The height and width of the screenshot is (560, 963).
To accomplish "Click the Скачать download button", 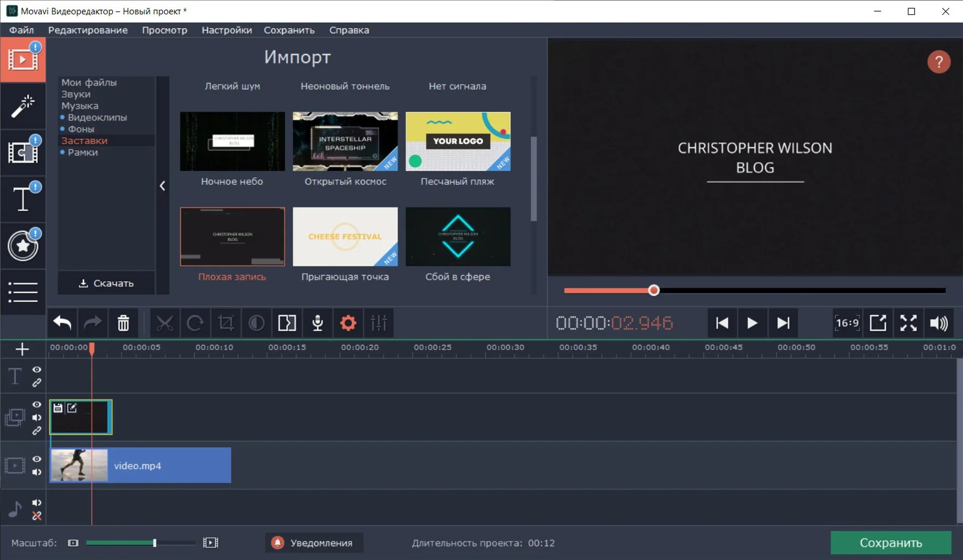I will (x=107, y=283).
